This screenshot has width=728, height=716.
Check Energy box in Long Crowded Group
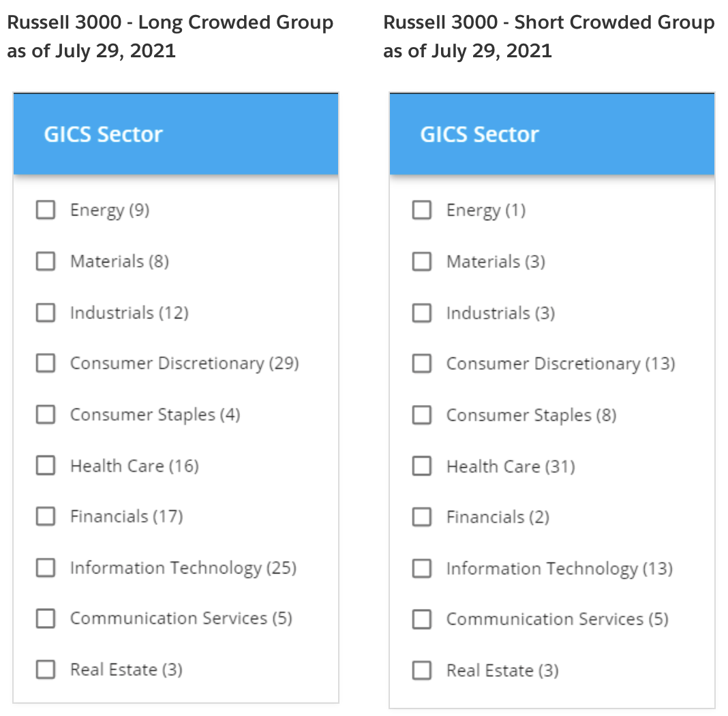46,210
